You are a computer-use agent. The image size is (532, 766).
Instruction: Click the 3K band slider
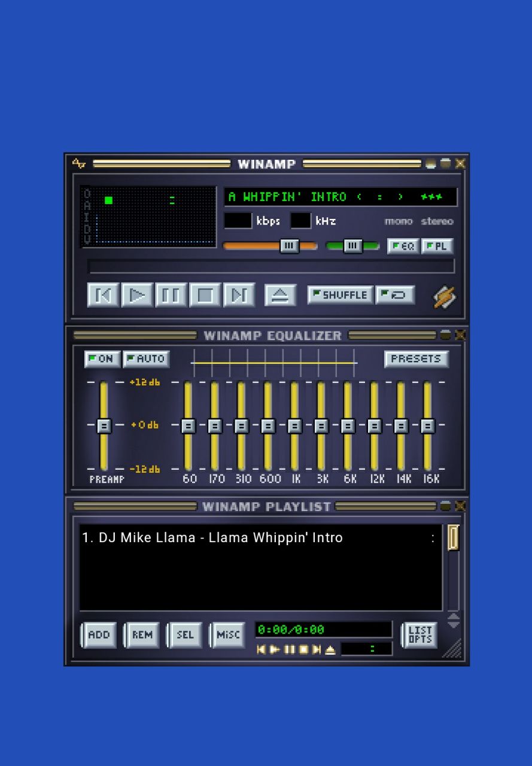click(321, 425)
